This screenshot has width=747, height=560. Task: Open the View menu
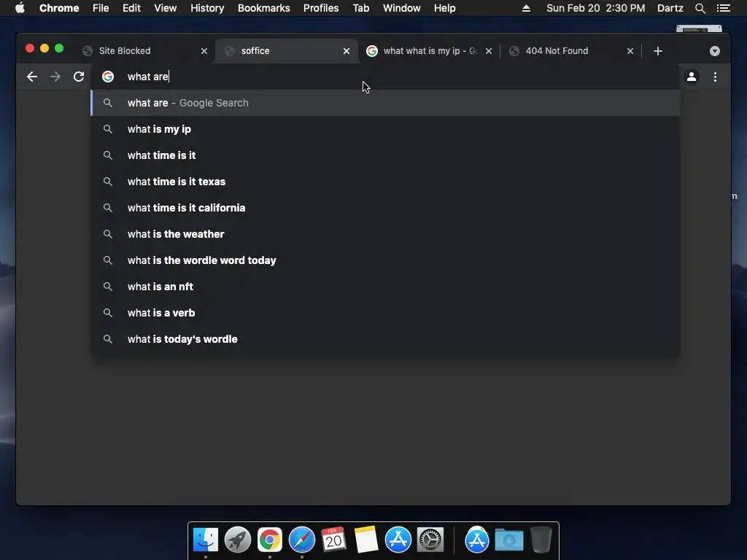click(x=166, y=8)
